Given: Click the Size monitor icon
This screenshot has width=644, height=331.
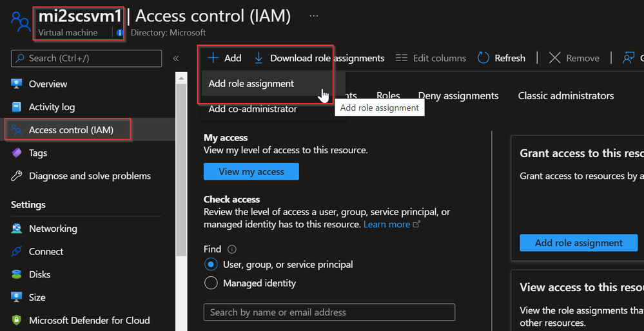Looking at the screenshot, I should [16, 298].
